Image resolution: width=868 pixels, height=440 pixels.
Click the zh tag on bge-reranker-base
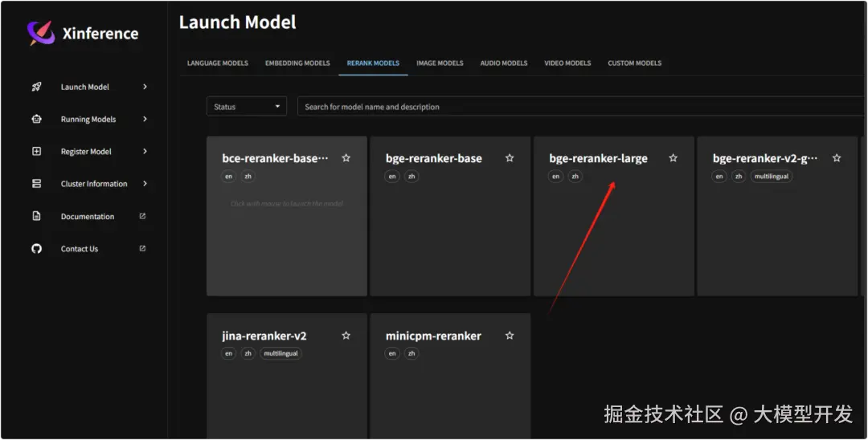(x=411, y=177)
